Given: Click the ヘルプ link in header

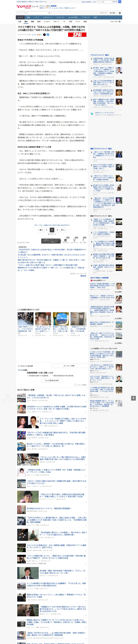Looking at the screenshot, I should [94, 2].
